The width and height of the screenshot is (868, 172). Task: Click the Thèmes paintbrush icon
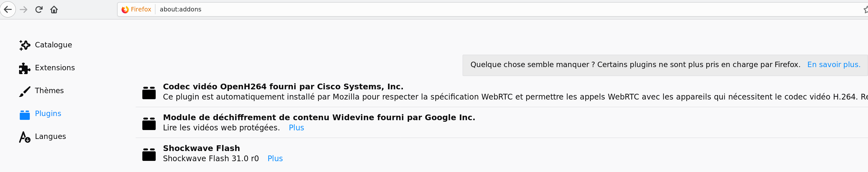(24, 91)
